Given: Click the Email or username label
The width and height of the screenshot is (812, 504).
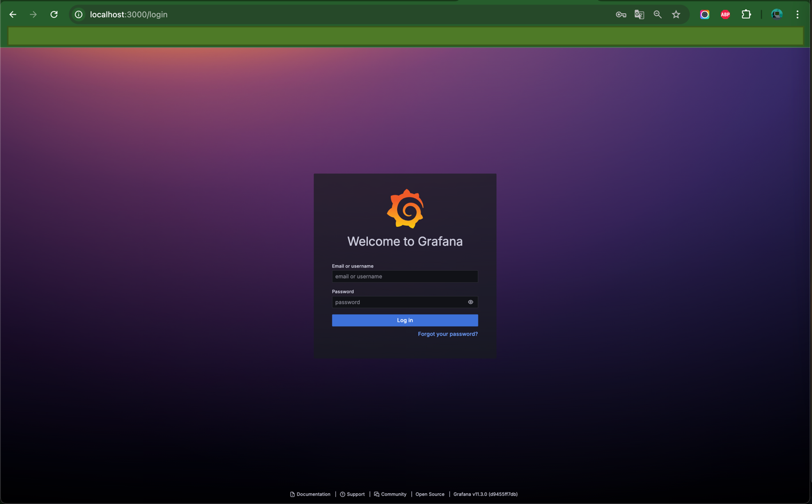Looking at the screenshot, I should [352, 266].
